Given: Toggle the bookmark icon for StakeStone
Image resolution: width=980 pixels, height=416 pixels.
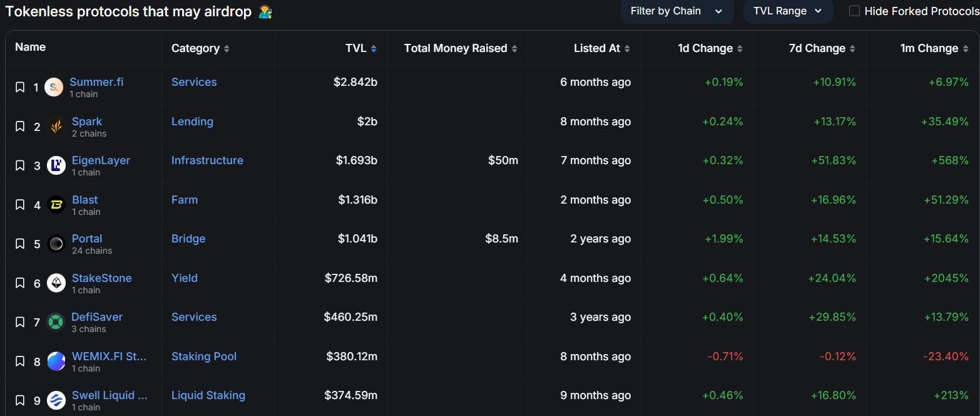Looking at the screenshot, I should (x=20, y=283).
